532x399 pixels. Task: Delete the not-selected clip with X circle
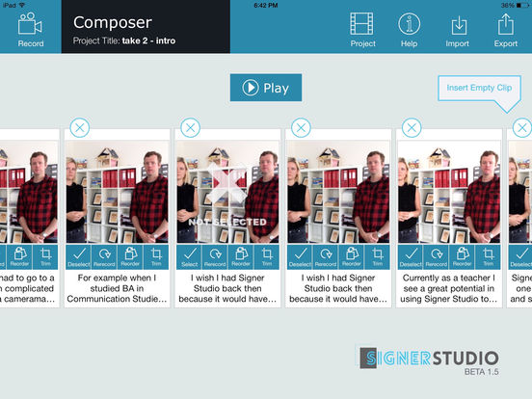point(190,127)
